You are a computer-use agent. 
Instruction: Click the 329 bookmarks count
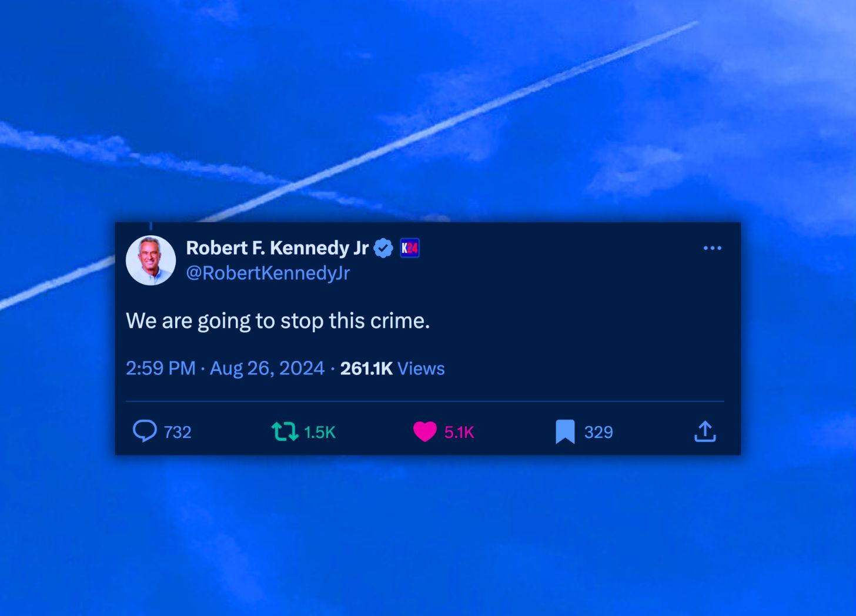[x=598, y=432]
